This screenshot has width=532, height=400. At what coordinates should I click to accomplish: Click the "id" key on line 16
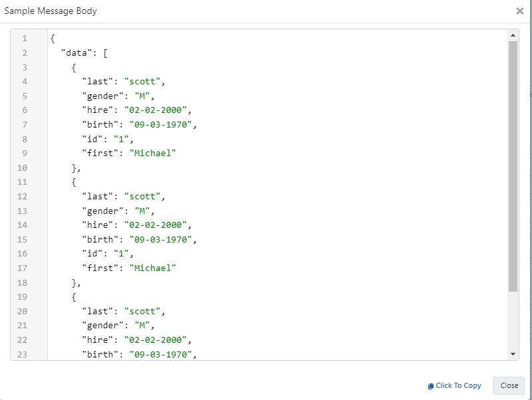(93, 254)
